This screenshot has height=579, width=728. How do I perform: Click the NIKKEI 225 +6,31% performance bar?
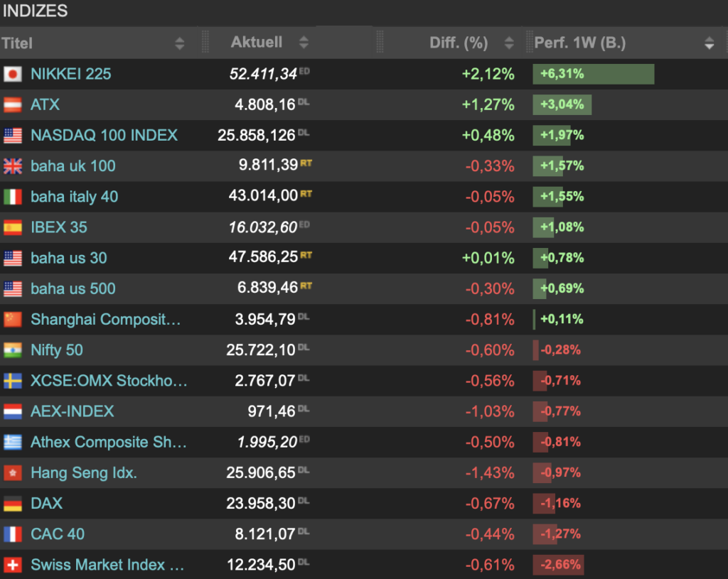click(593, 74)
